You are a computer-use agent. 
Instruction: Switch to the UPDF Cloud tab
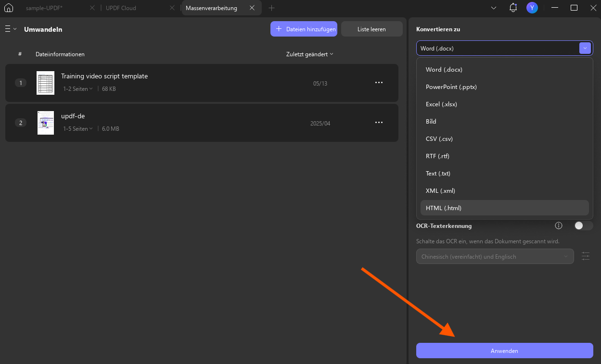(121, 8)
